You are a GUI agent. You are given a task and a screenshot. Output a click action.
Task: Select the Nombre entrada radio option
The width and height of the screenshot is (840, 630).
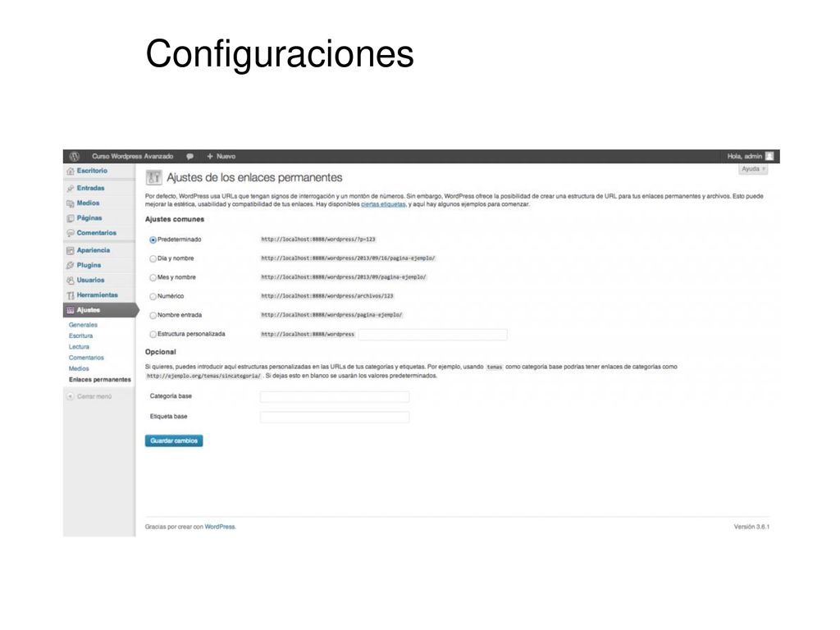153,316
